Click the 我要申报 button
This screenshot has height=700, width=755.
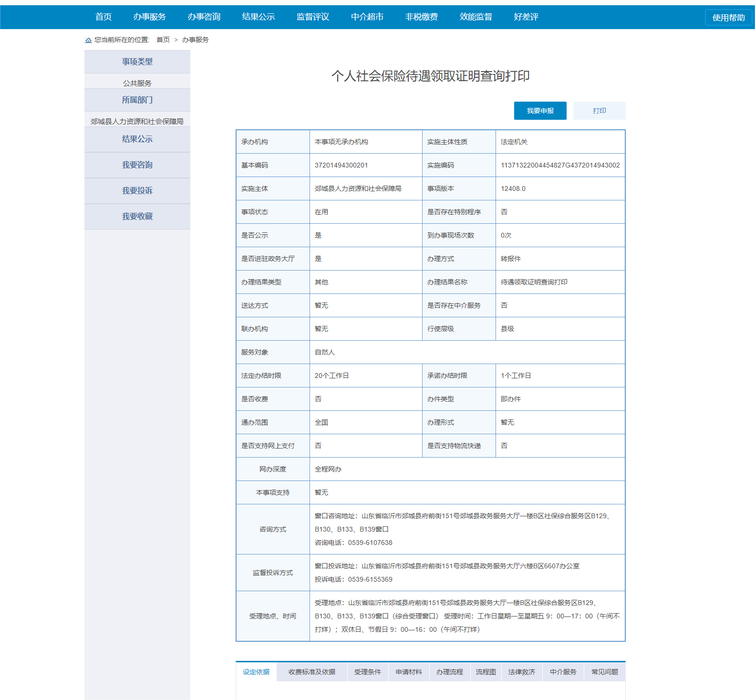[x=540, y=111]
